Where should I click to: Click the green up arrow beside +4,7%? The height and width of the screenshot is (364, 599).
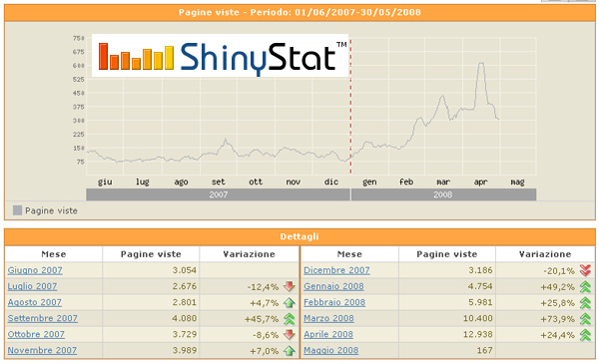pyautogui.click(x=290, y=302)
